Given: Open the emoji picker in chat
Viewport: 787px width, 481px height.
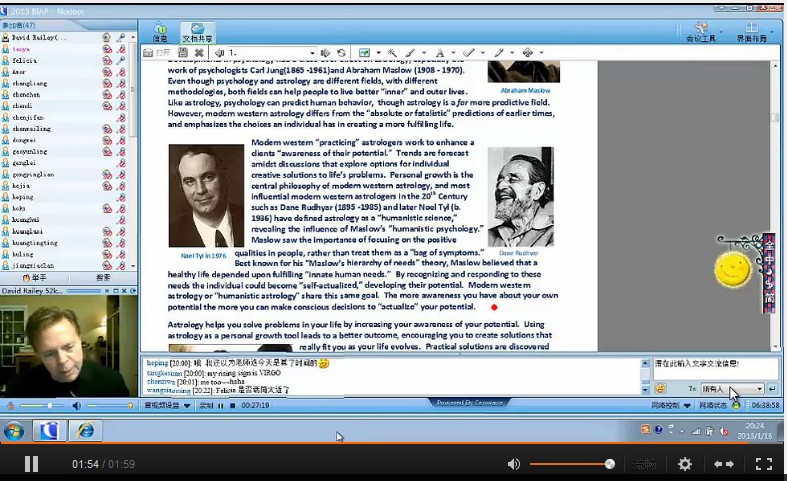Looking at the screenshot, I should (x=661, y=388).
